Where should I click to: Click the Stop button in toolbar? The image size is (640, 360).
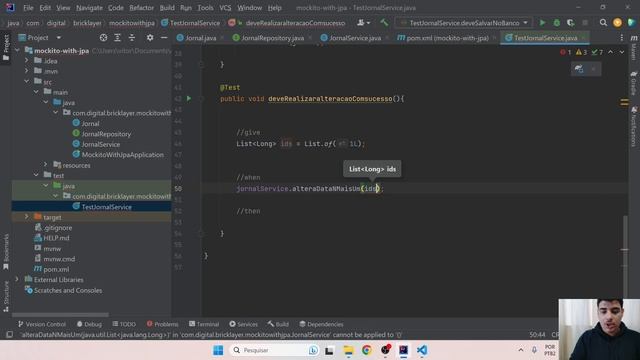click(x=585, y=23)
